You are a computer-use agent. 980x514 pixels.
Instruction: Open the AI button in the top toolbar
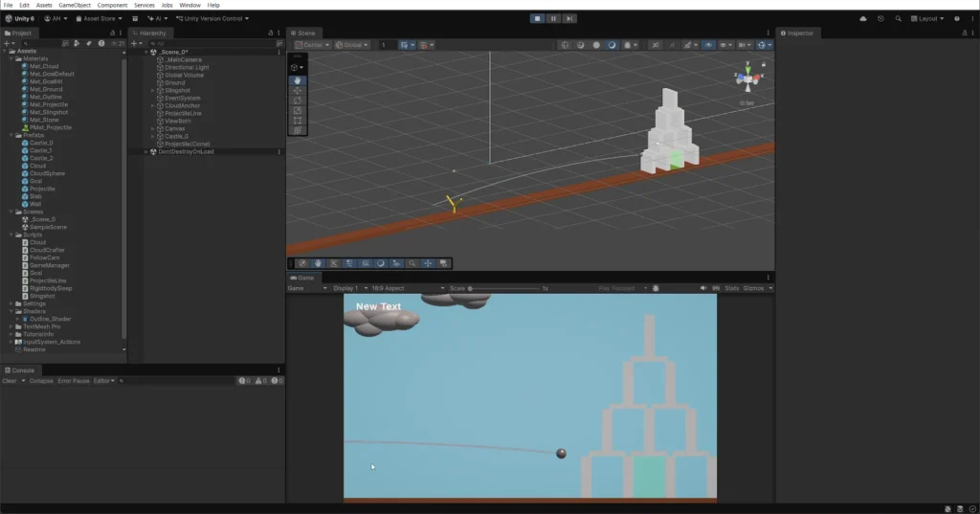[158, 19]
